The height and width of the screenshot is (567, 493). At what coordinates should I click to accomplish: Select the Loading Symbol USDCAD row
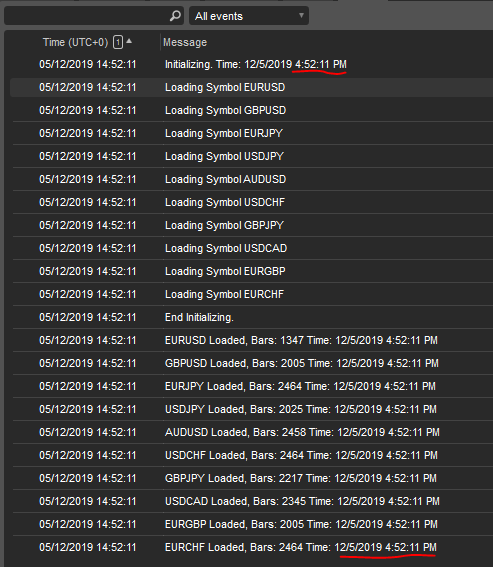click(252, 248)
